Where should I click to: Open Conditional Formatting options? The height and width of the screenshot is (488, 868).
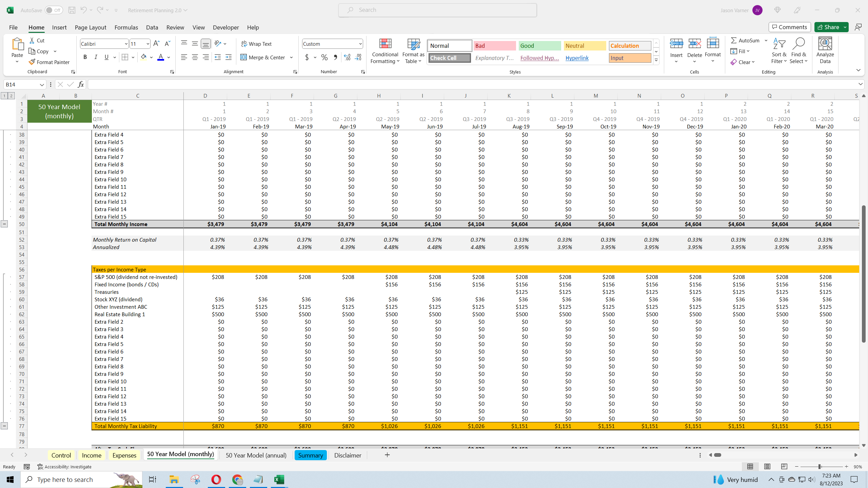[x=384, y=51]
